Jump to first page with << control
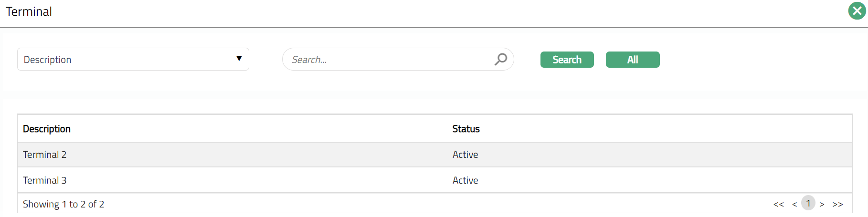 [x=779, y=204]
